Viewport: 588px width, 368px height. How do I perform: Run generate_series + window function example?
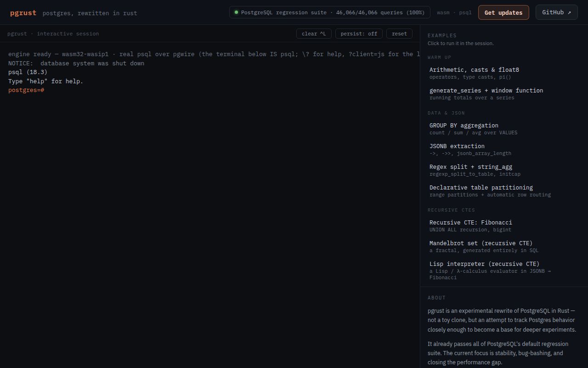pos(503,94)
